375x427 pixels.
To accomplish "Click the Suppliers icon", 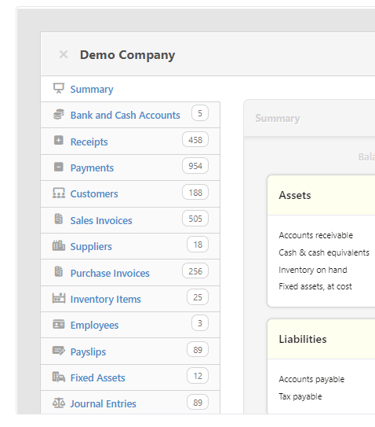I will pos(59,245).
